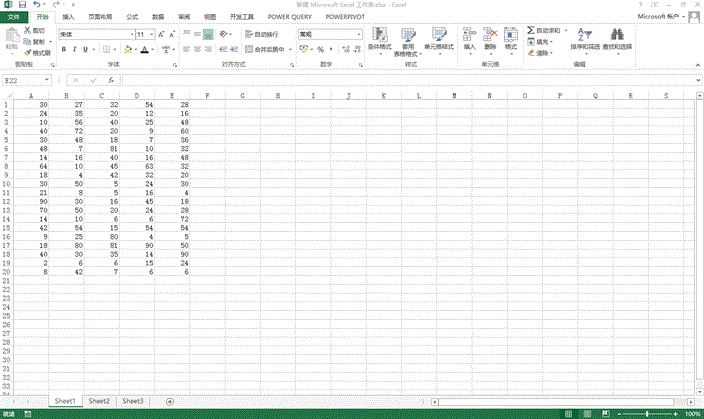
Task: Click AutoSum (自动求和) sigma icon
Action: (x=531, y=31)
